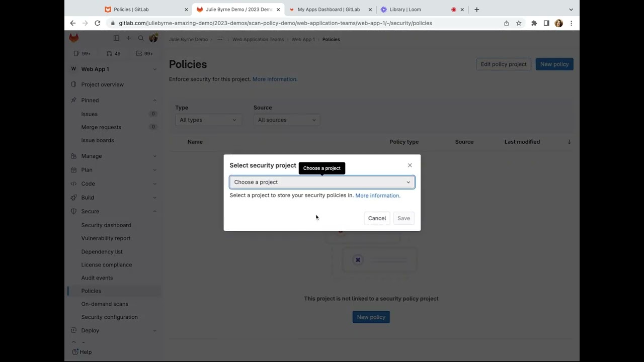Open the user avatar menu in sidebar

tap(153, 38)
